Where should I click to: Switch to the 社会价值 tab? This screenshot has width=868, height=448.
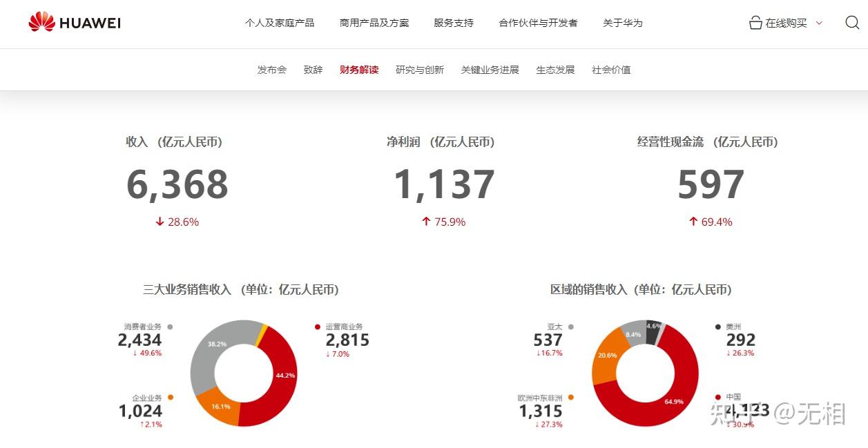(611, 70)
